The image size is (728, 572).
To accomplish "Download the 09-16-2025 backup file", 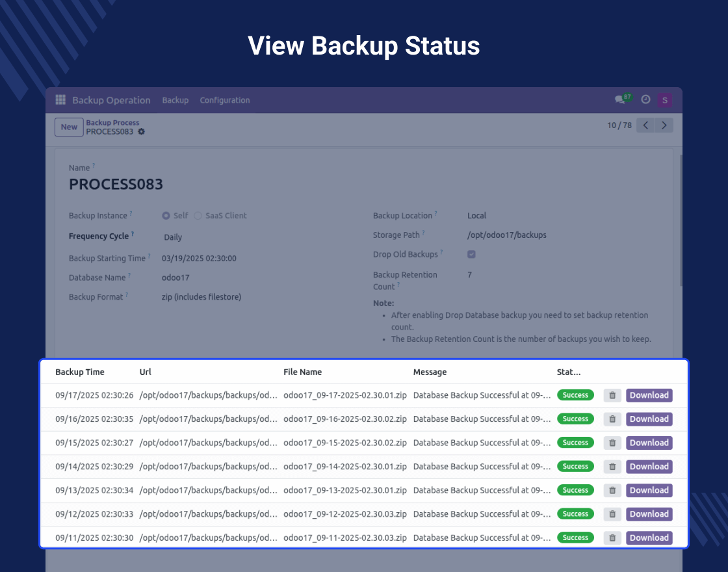I will tap(649, 419).
